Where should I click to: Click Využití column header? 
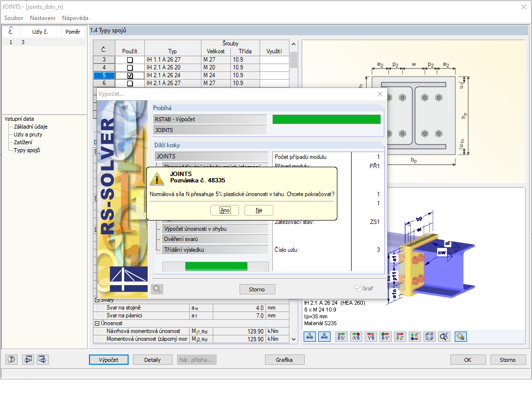pyautogui.click(x=274, y=48)
